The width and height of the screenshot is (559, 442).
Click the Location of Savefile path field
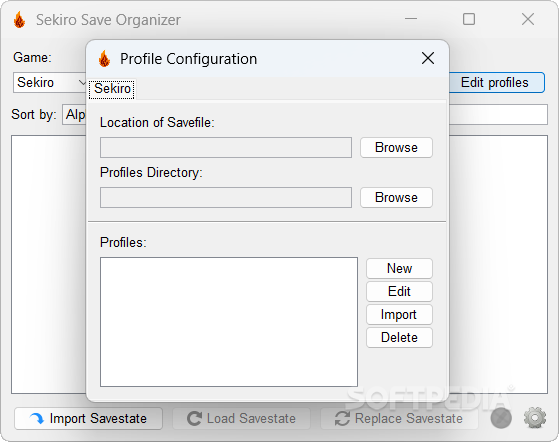click(x=226, y=148)
